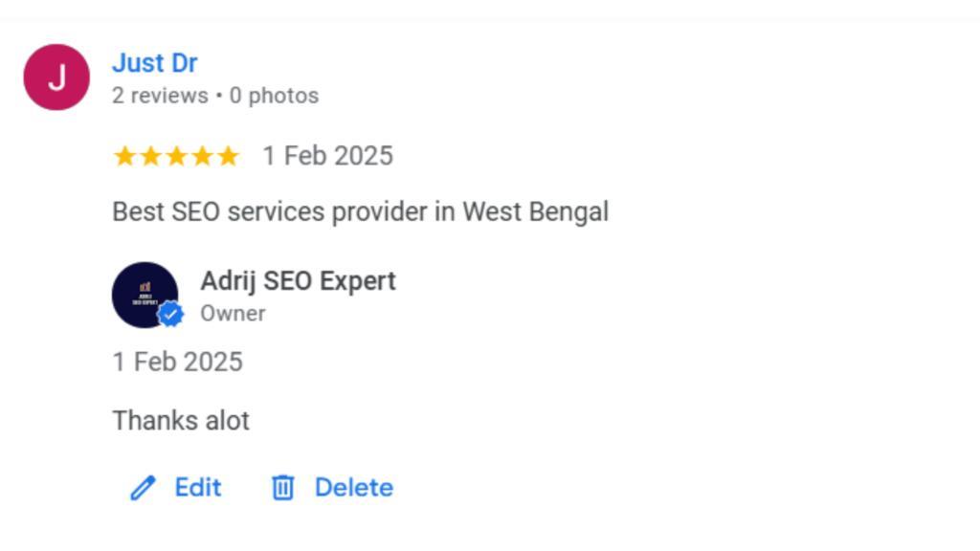Click the Adrij SEO Expert logo thumbnail
The width and height of the screenshot is (980, 551).
(143, 293)
